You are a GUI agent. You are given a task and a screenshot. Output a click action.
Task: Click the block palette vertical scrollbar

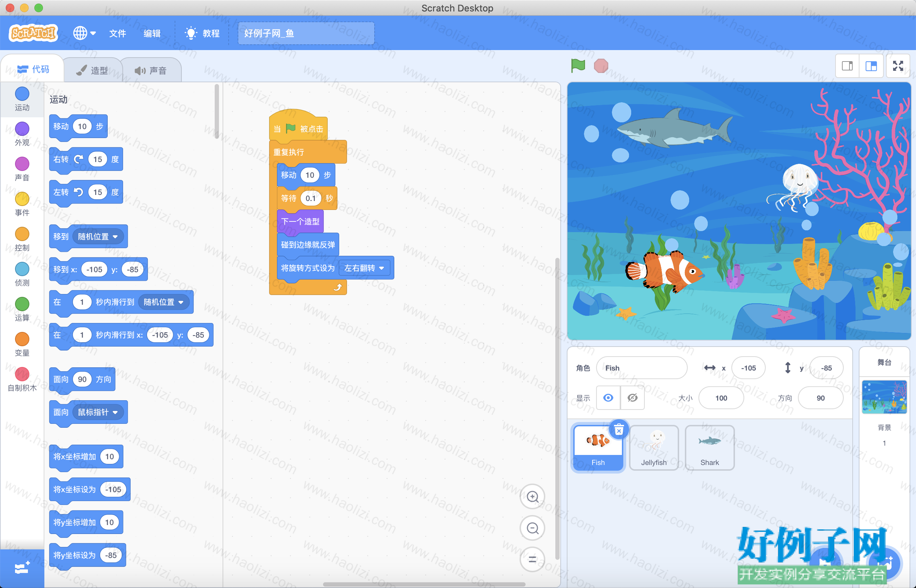click(x=216, y=111)
